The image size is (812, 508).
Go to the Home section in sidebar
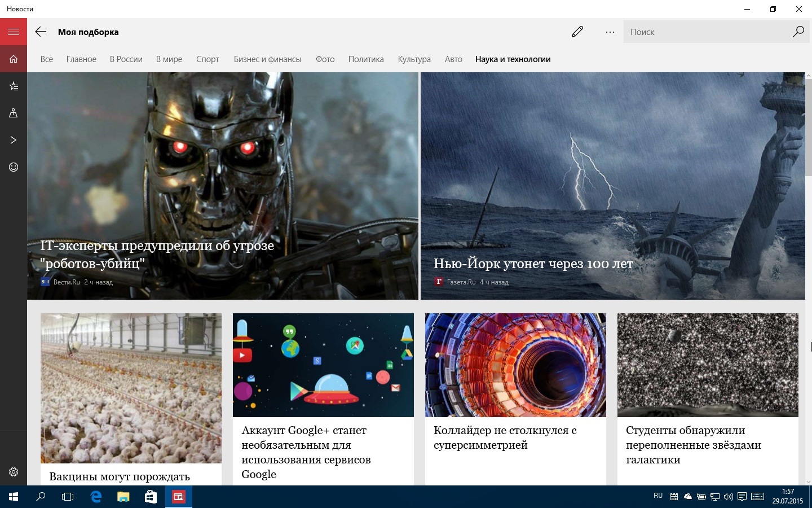click(x=14, y=59)
